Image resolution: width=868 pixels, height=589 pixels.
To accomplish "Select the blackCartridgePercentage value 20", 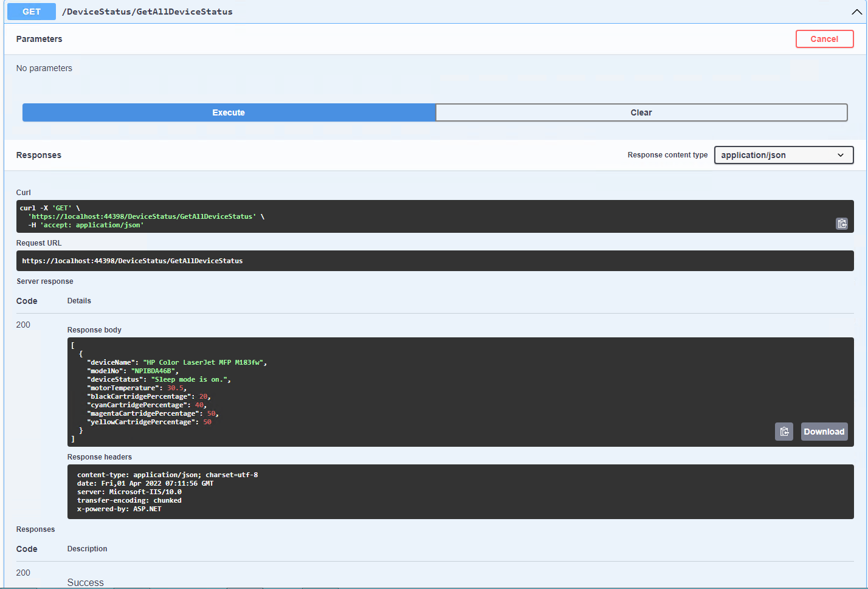I will (203, 396).
